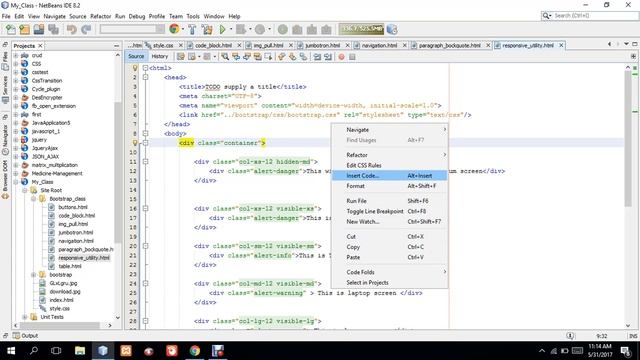The image size is (640, 360).
Task: Open the Run Project dropdown arrow
Action: pos(231,29)
